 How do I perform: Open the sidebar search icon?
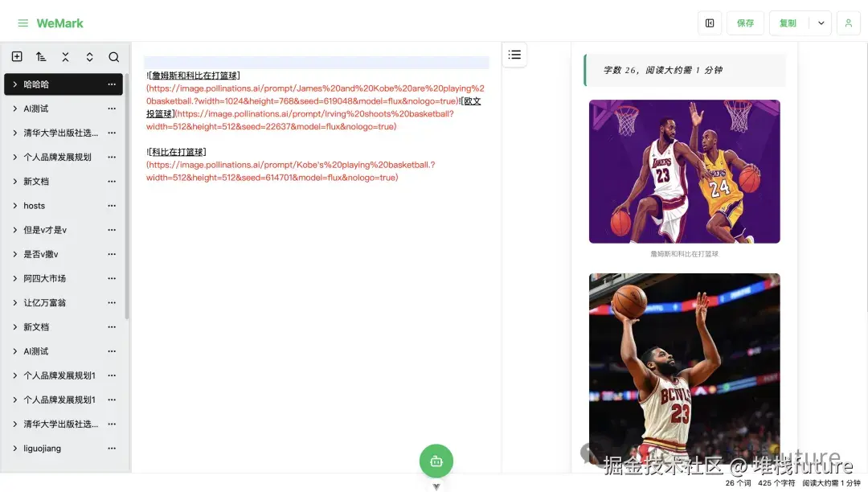click(x=113, y=56)
